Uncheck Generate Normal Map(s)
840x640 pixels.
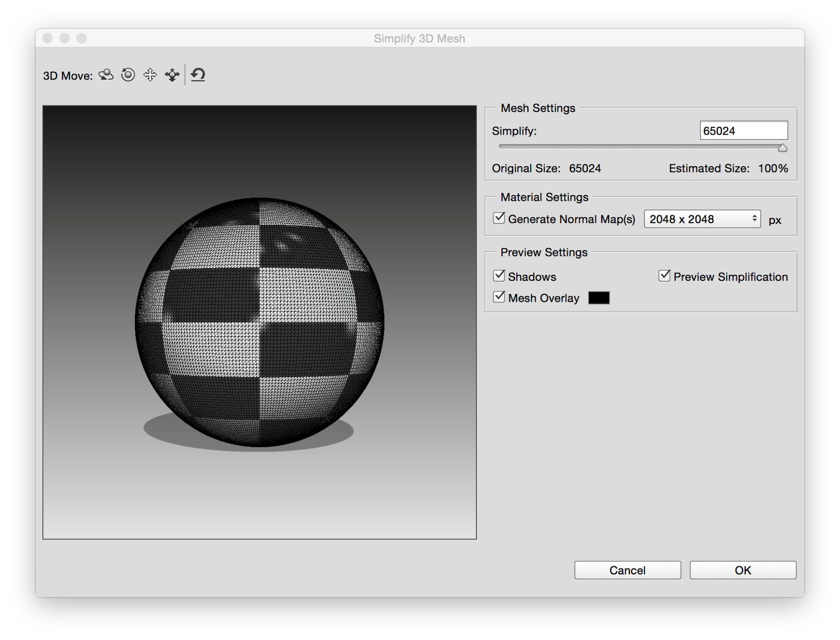(x=498, y=218)
